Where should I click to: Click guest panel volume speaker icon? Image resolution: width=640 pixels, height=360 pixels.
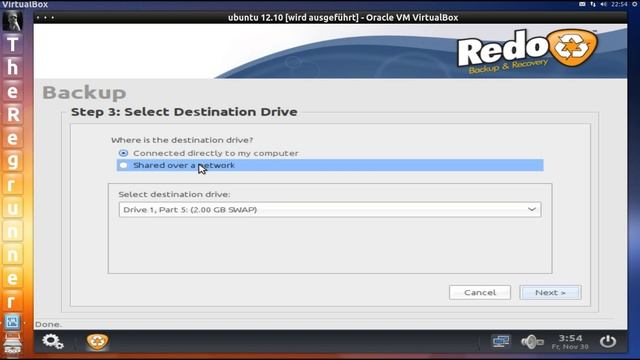point(532,341)
